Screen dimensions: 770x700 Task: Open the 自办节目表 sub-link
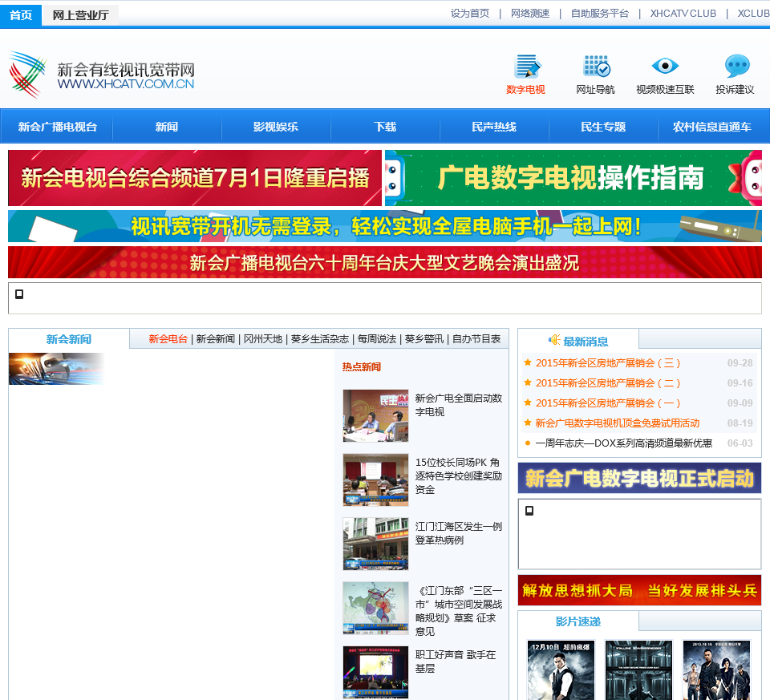coord(476,338)
